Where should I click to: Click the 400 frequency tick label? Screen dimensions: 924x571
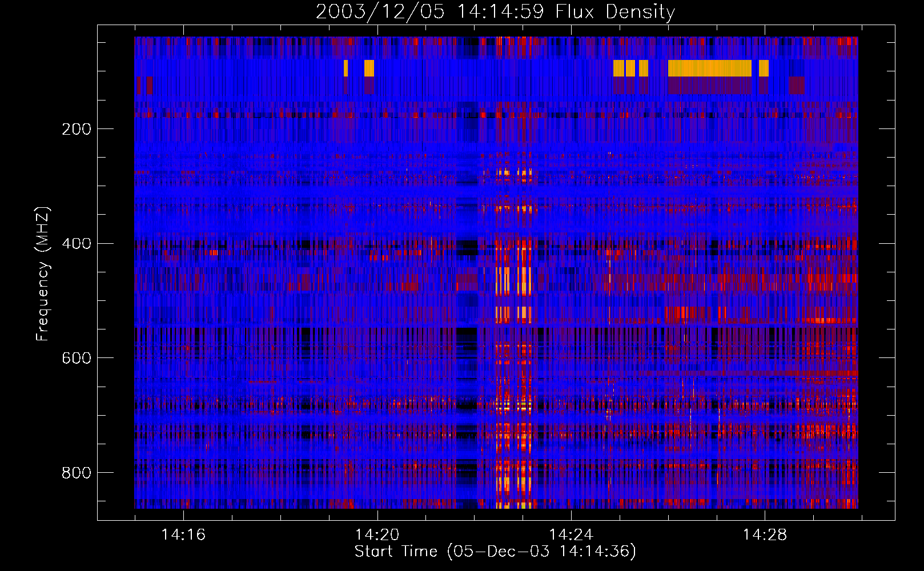point(77,244)
